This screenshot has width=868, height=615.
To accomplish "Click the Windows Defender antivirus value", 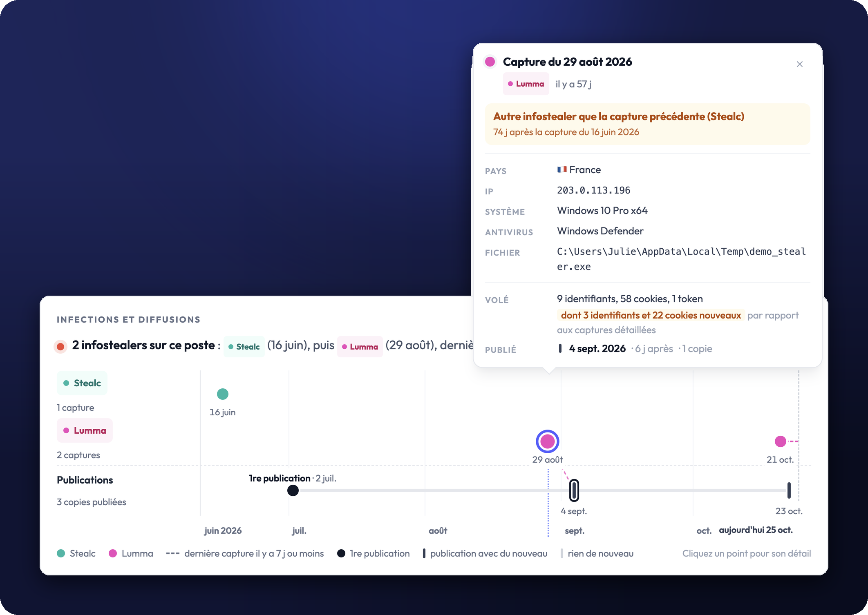I will point(600,231).
